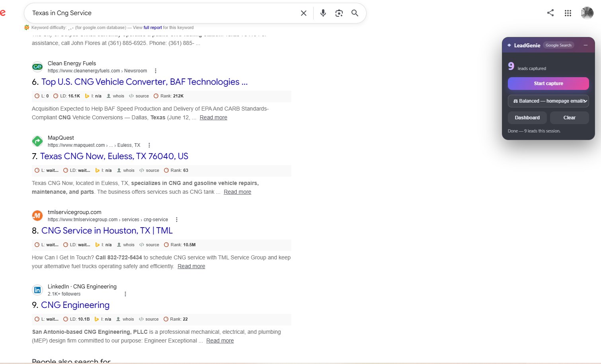601x364 pixels.
Task: Click whois in CNG Engineering metrics
Action: pyautogui.click(x=125, y=319)
